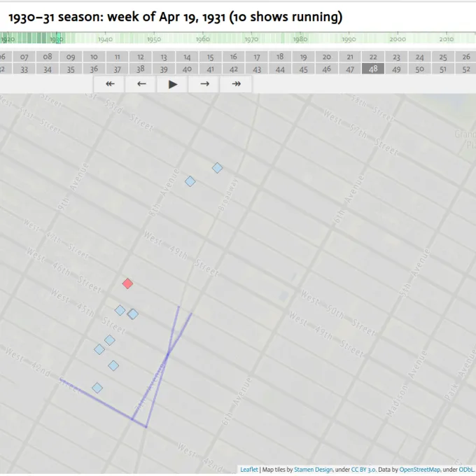Select the red diamond theater marker
The height and width of the screenshot is (476, 476).
click(127, 283)
